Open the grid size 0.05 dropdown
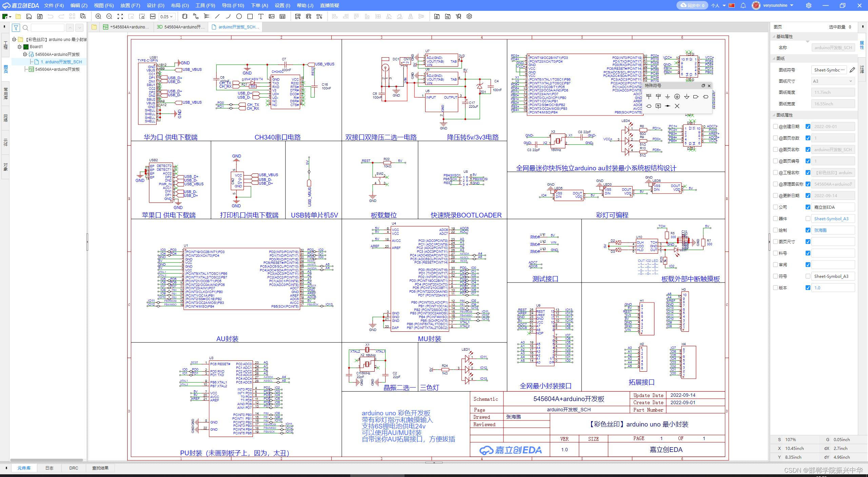The image size is (868, 477). 166,16
